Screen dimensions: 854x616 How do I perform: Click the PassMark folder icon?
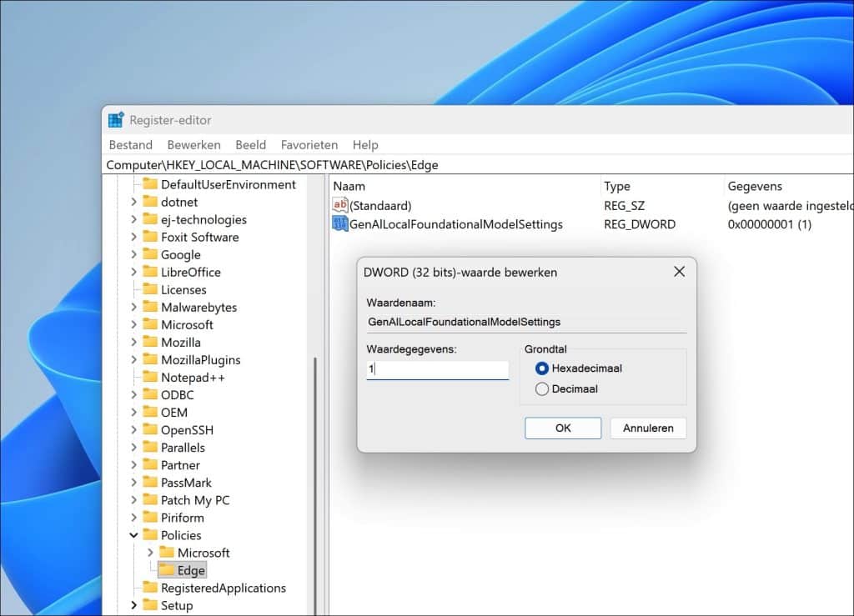(x=150, y=482)
